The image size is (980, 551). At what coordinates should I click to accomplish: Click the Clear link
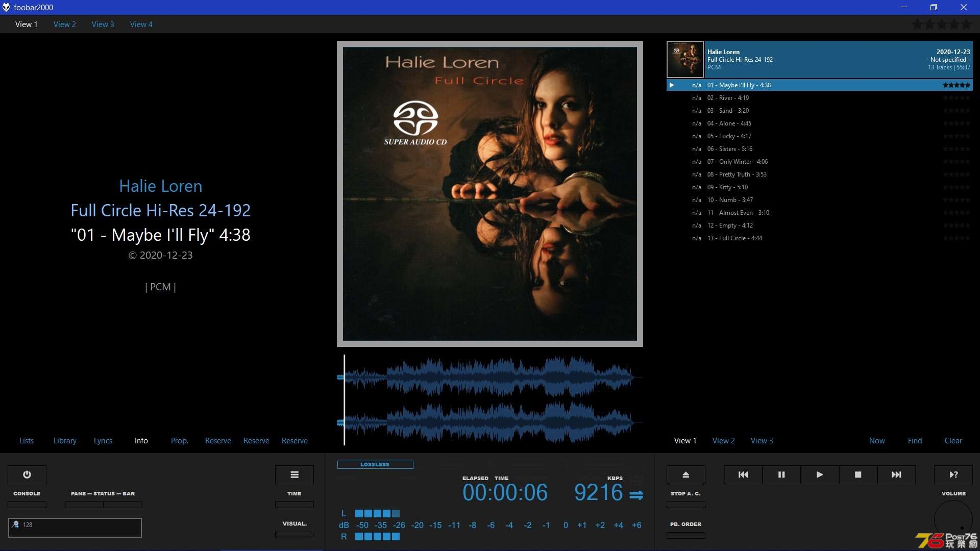coord(953,440)
